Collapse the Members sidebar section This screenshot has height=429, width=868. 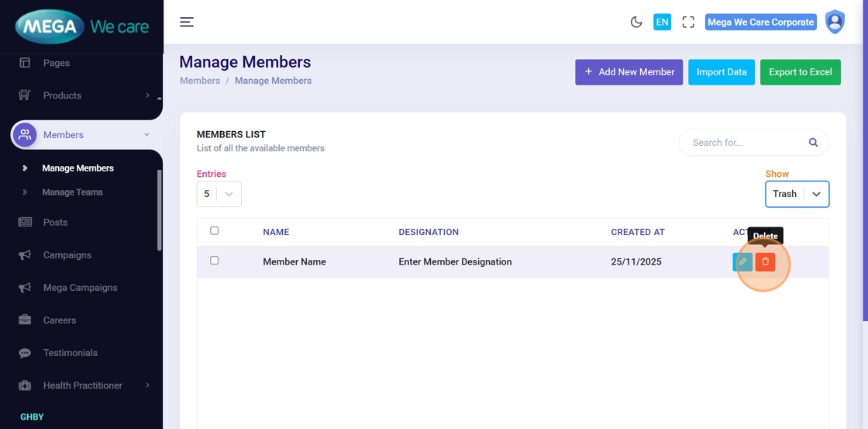146,135
